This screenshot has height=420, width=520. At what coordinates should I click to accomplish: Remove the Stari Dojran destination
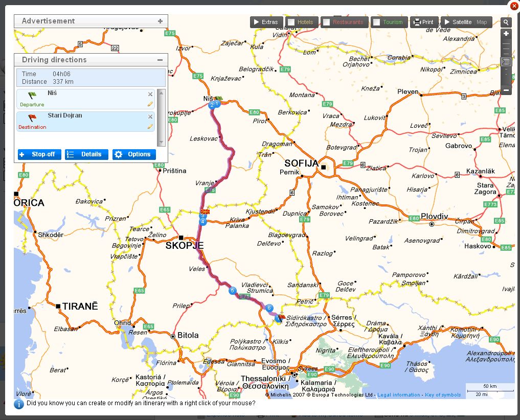click(x=150, y=116)
